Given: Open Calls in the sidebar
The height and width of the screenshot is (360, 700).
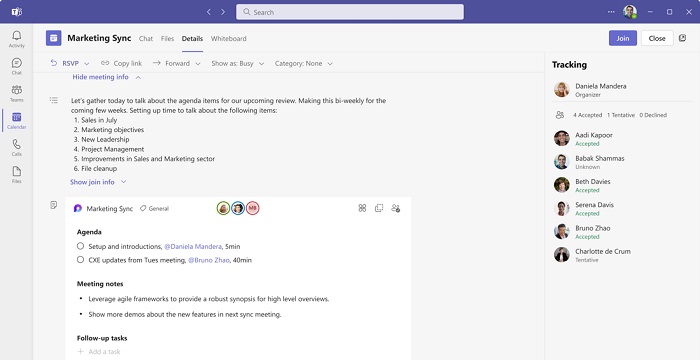Looking at the screenshot, I should coord(17,148).
